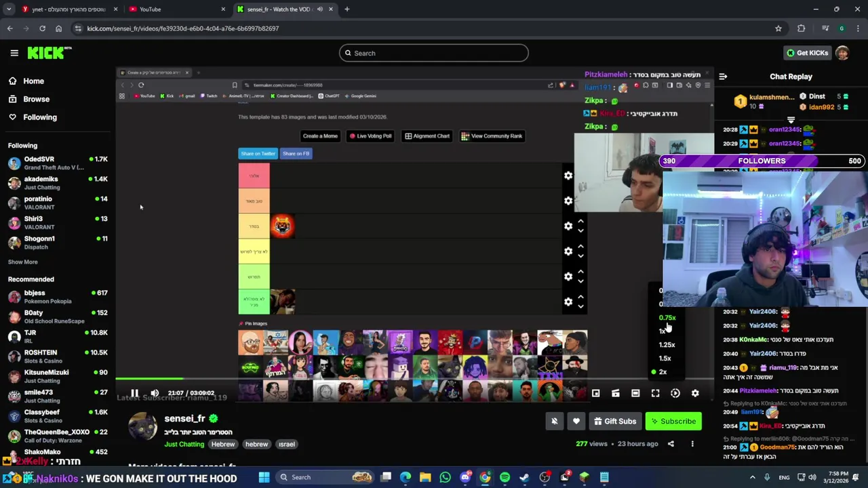Select the sensei_fr Kick browser tab
Image resolution: width=868 pixels, height=488 pixels.
pyautogui.click(x=285, y=9)
